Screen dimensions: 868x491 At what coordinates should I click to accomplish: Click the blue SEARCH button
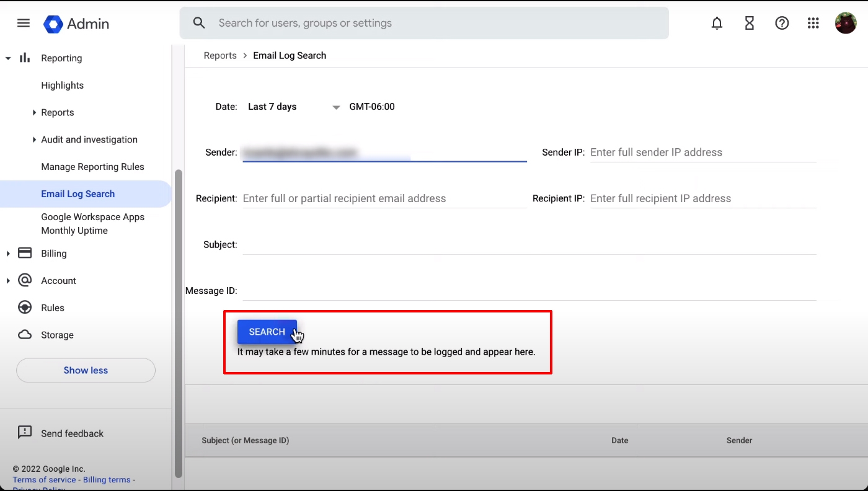point(267,332)
